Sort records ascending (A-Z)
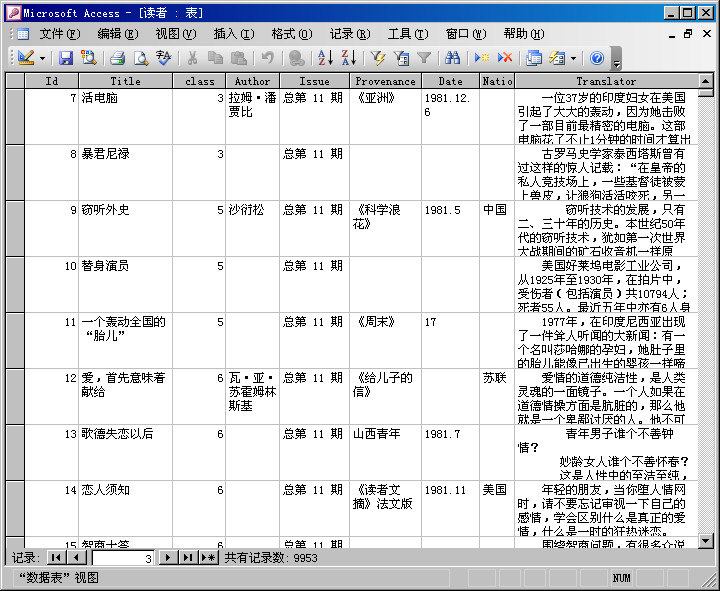Viewport: 720px width, 591px height. pyautogui.click(x=325, y=59)
